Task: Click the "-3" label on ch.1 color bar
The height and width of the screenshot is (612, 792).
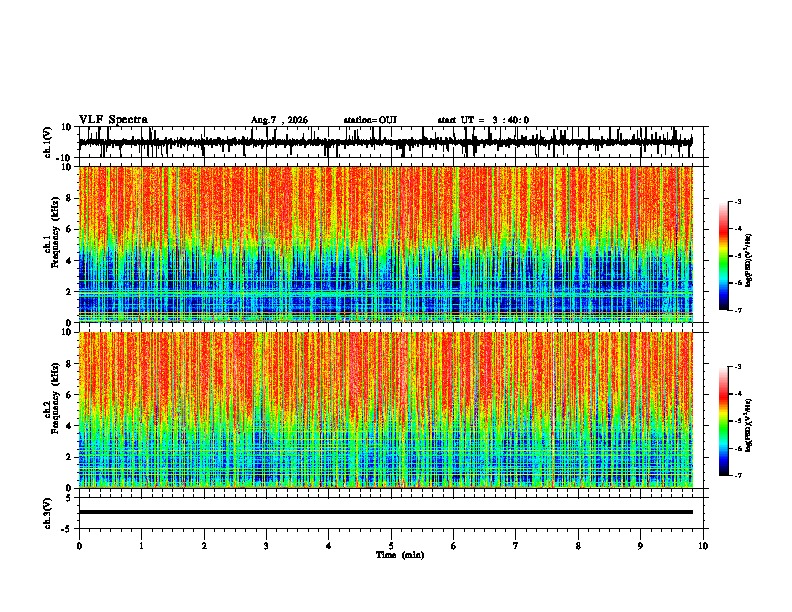Action: [x=738, y=201]
